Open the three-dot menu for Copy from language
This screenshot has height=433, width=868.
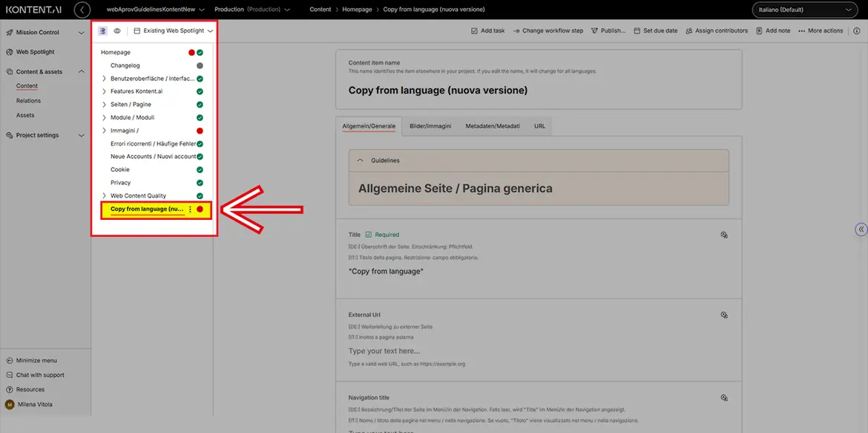(x=190, y=209)
